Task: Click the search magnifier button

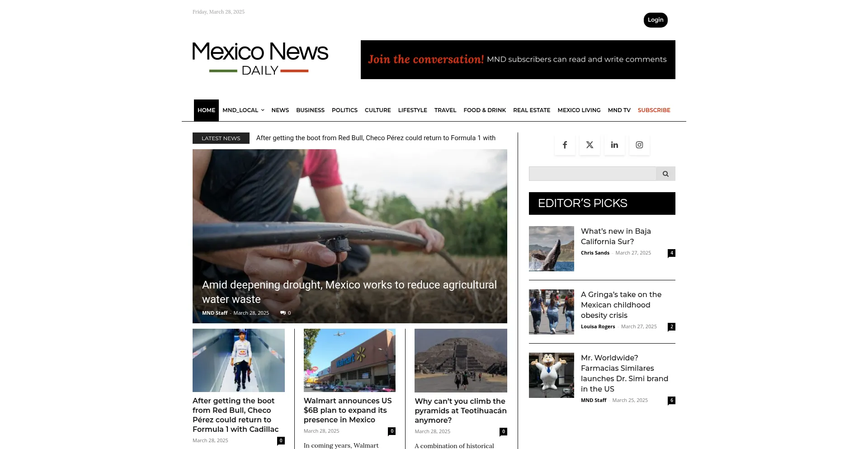Action: 665,174
